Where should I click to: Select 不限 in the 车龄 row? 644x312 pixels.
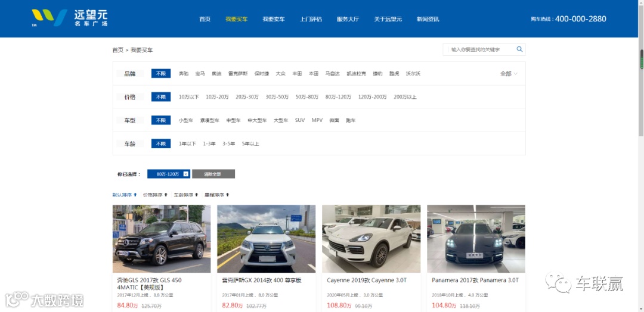click(x=161, y=144)
